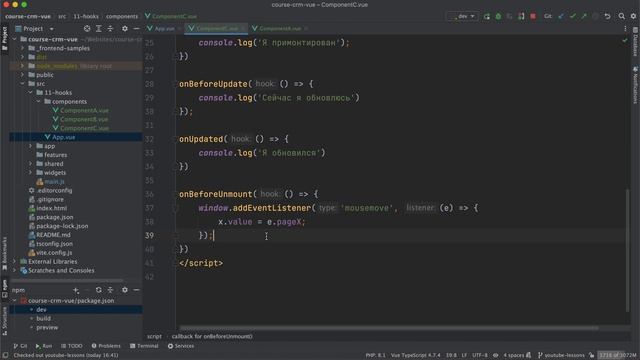Screen dimensions: 640x360
Task: Toggle fold of onBeforeUnmount block
Action: [x=176, y=194]
